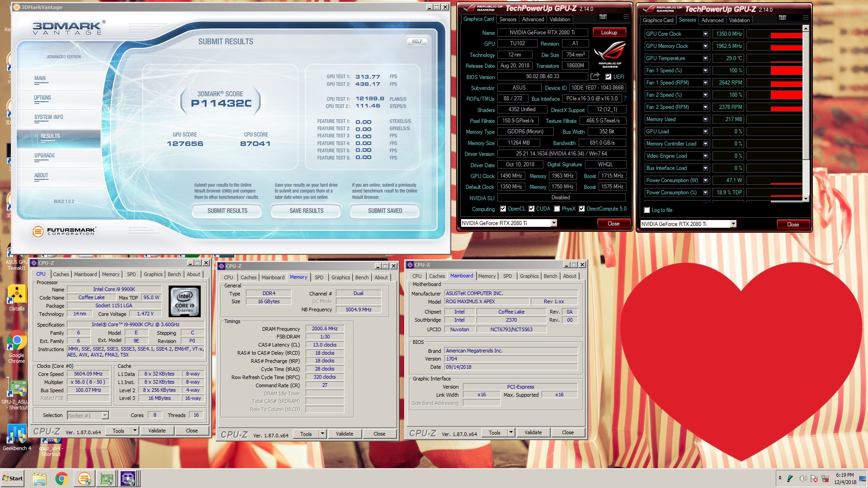Open hamburger menu in GPU-Z Sensors window
868x488 pixels.
(x=805, y=18)
